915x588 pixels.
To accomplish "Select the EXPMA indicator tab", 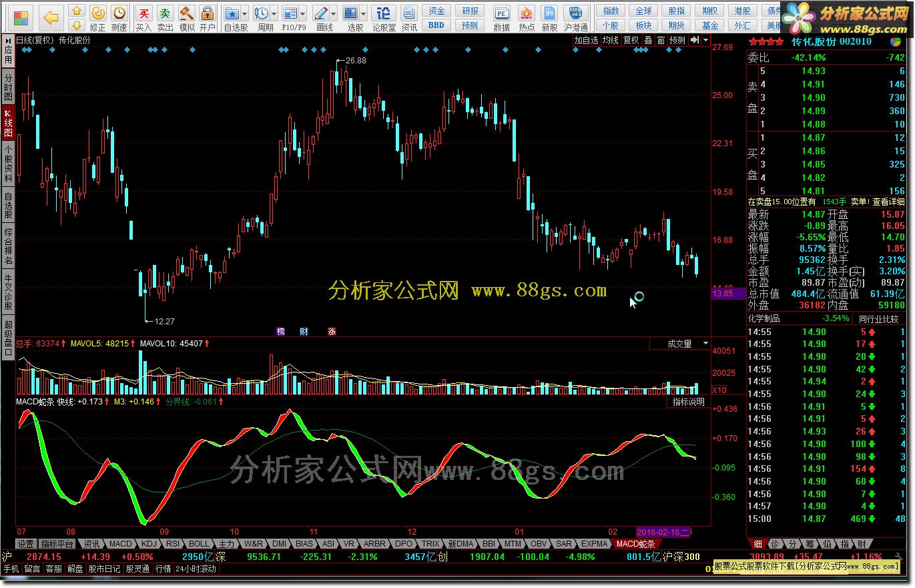I will (x=594, y=544).
